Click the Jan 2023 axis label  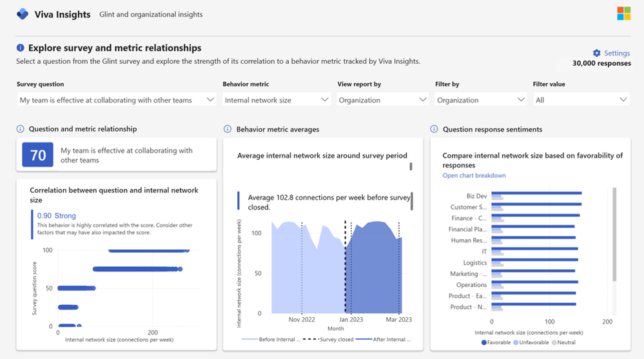pyautogui.click(x=351, y=320)
